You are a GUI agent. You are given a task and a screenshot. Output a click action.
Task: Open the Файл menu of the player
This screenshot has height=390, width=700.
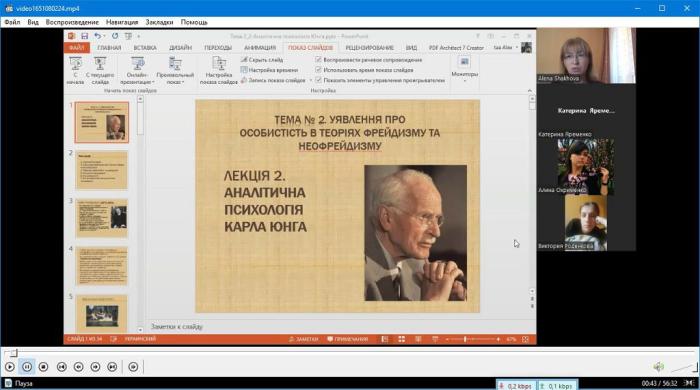click(12, 22)
